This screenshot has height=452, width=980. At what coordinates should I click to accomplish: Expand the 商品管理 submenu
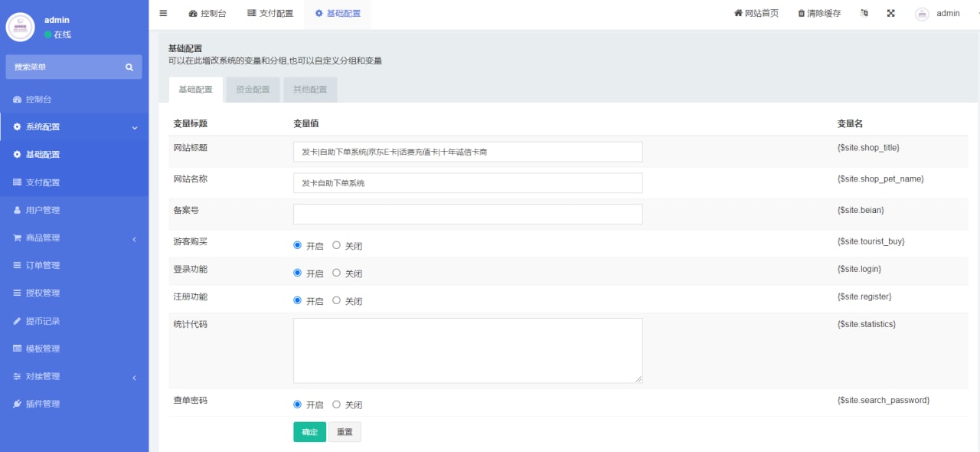(135, 237)
